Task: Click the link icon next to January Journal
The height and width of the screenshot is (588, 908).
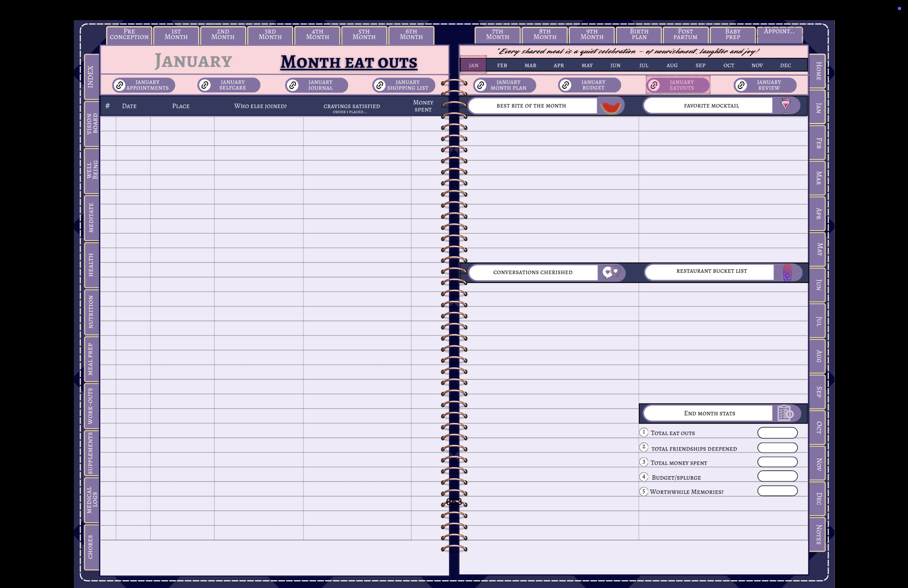Action: 293,85
